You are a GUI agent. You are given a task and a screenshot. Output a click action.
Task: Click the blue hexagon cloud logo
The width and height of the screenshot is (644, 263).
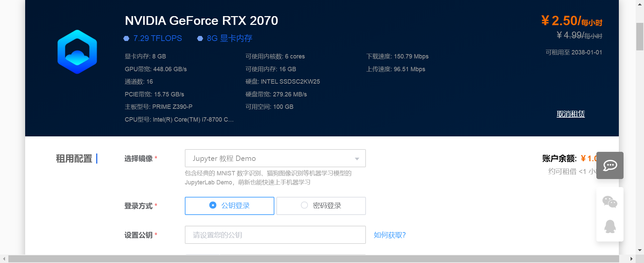(x=77, y=52)
